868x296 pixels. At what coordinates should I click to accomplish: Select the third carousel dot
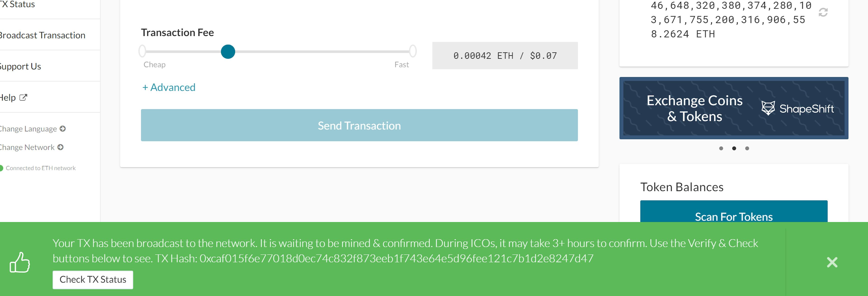click(747, 149)
